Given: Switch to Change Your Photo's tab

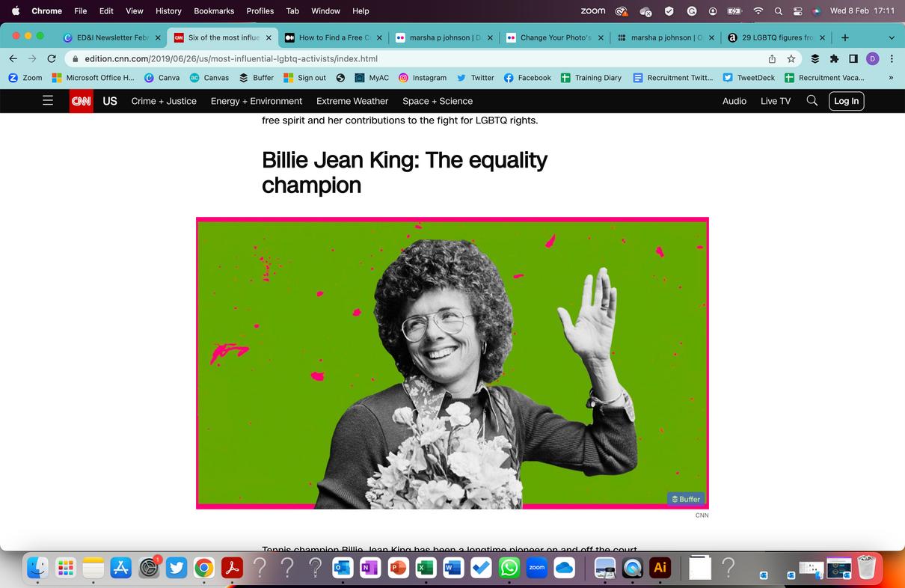Looking at the screenshot, I should click(556, 37).
